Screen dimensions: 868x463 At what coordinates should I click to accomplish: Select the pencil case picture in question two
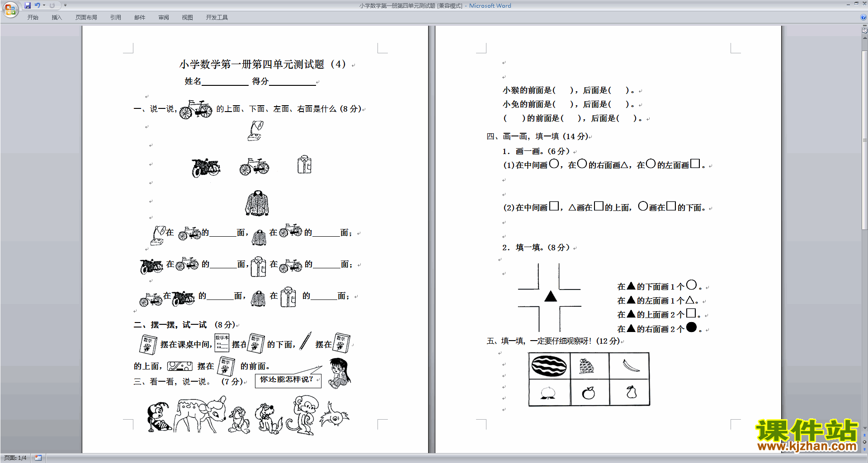(180, 366)
